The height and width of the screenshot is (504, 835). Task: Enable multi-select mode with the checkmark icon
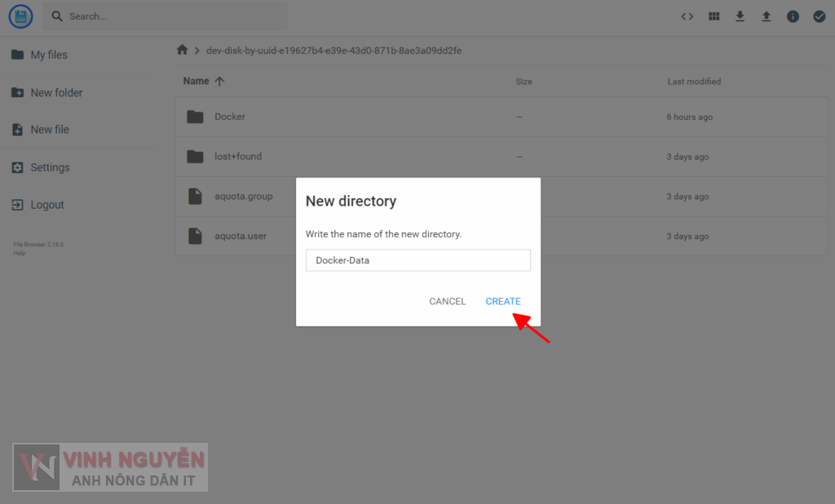[820, 15]
